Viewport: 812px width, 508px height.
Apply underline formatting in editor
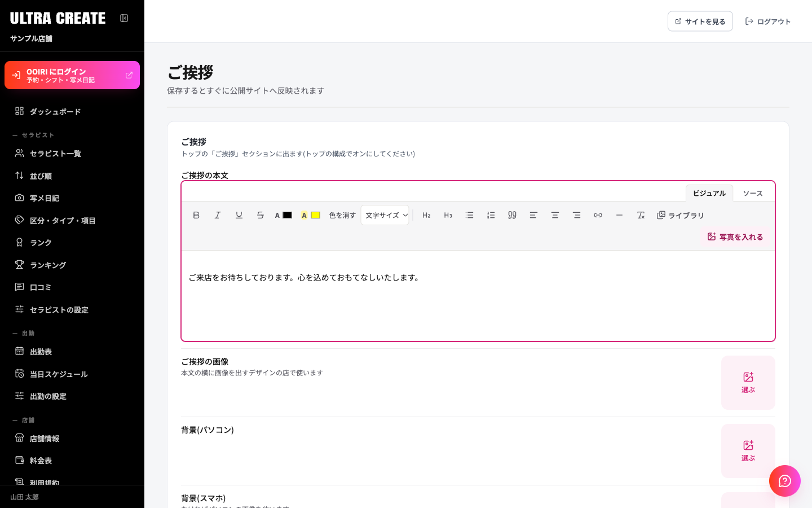[239, 215]
